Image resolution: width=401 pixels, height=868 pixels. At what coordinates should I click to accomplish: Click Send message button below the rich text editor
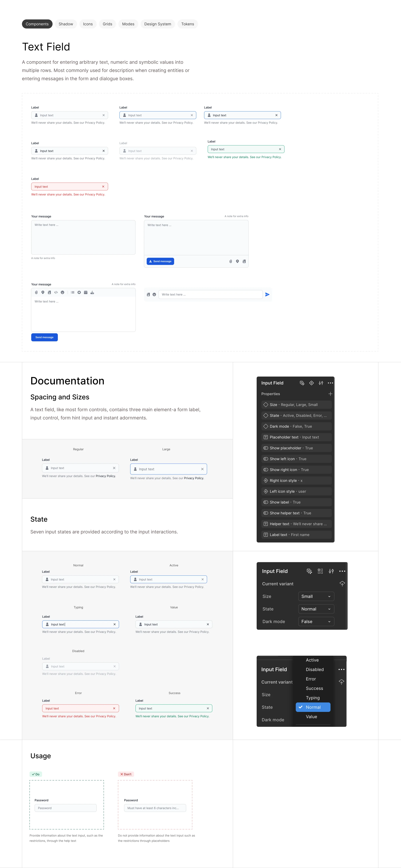[44, 337]
